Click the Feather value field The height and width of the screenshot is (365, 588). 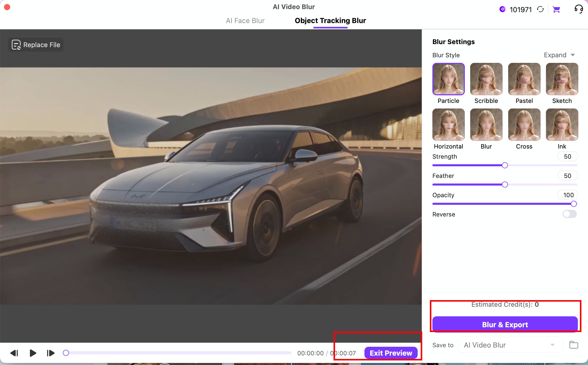point(567,176)
